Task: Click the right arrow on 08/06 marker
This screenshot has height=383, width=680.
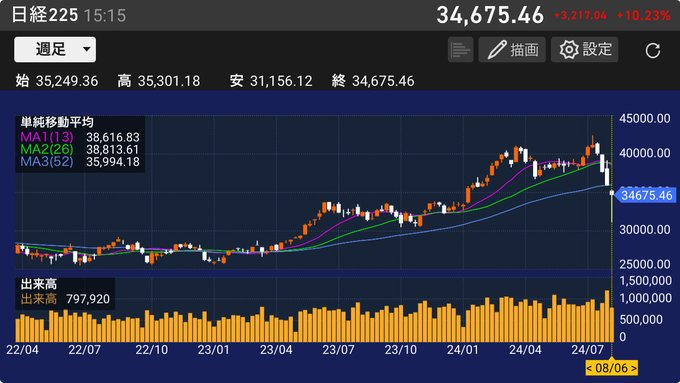Action: [634, 368]
